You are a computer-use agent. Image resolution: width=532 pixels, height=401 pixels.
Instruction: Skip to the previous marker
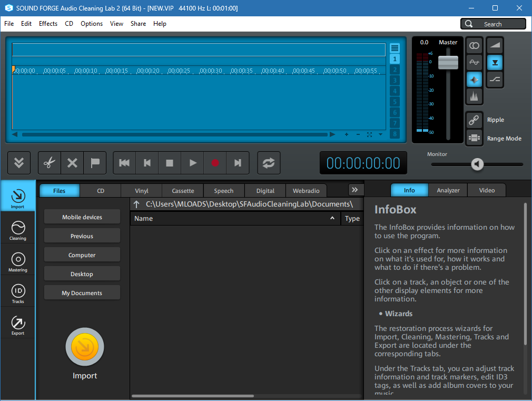[x=147, y=163]
